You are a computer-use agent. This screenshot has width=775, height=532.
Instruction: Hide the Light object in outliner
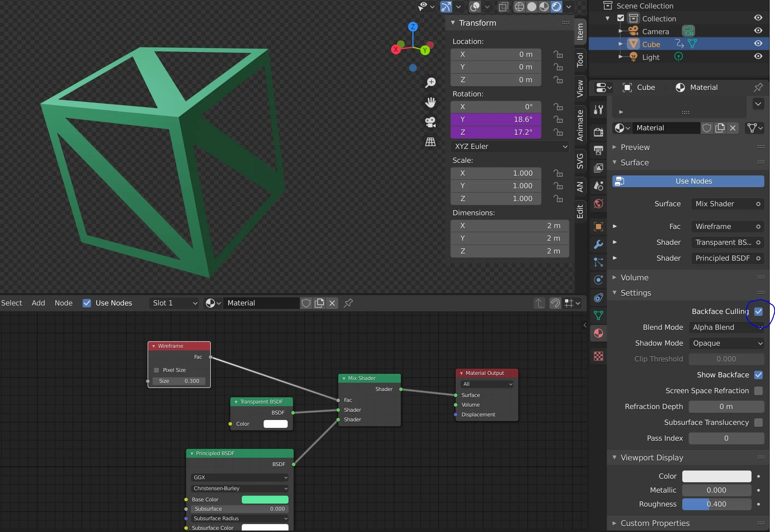(x=758, y=56)
